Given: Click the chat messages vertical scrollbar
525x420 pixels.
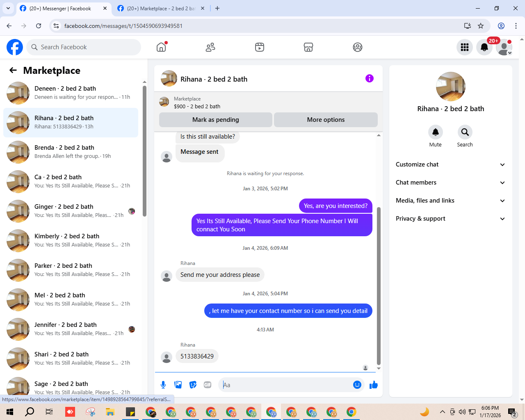Looking at the screenshot, I should pyautogui.click(x=379, y=285).
